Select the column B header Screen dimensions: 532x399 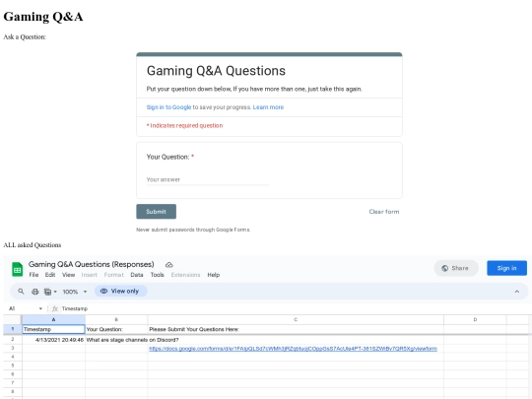pyautogui.click(x=116, y=319)
